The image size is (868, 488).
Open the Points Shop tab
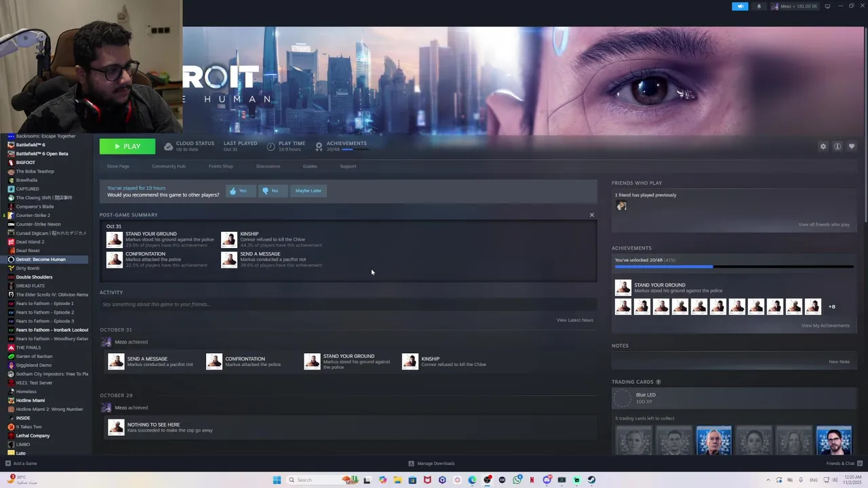220,166
